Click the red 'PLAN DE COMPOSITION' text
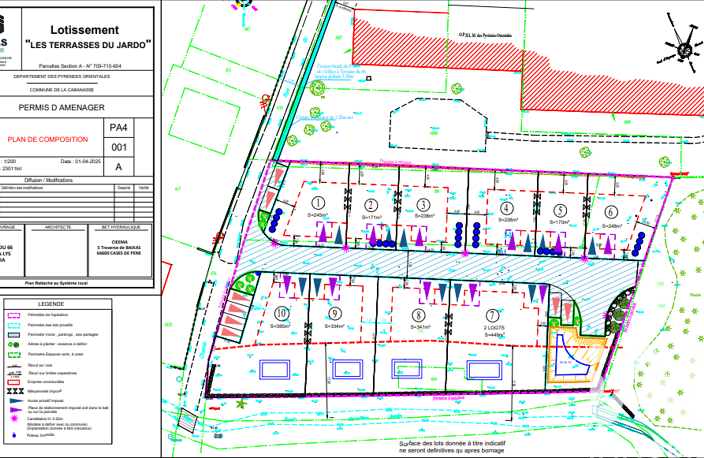704x458 pixels. (x=48, y=140)
